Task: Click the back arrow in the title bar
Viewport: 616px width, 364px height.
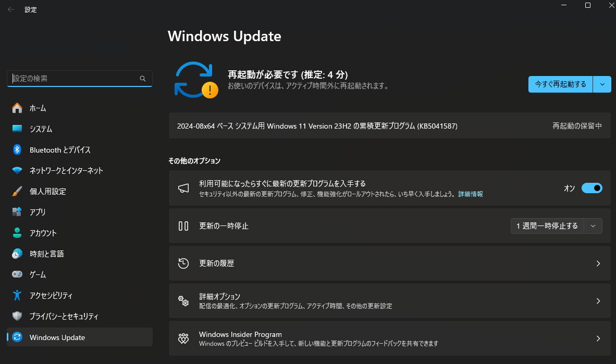Action: 10,9
